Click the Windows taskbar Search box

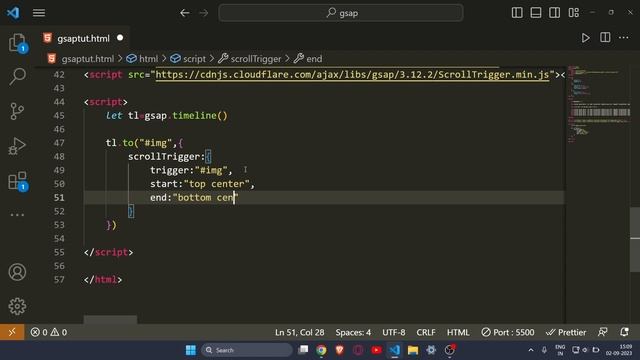(247, 350)
